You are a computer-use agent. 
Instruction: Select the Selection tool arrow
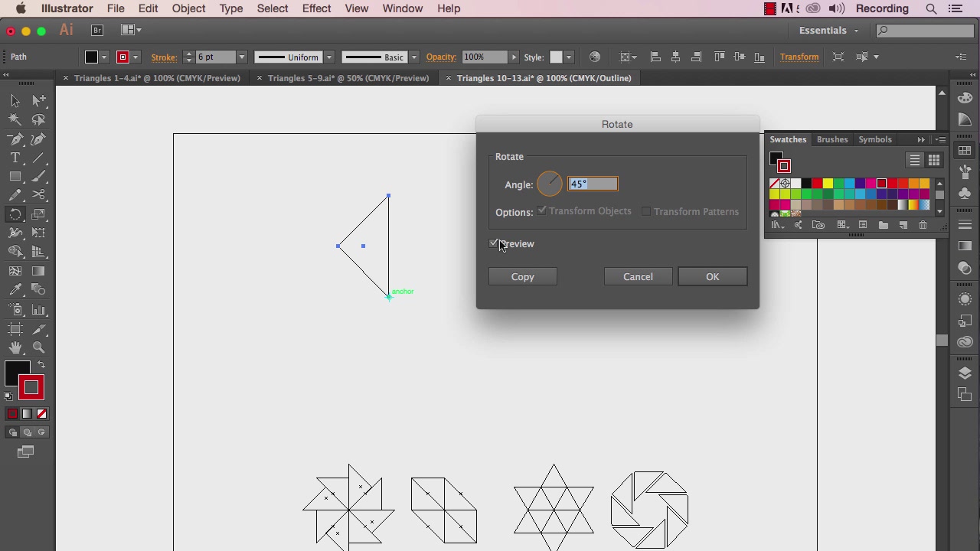(x=15, y=100)
